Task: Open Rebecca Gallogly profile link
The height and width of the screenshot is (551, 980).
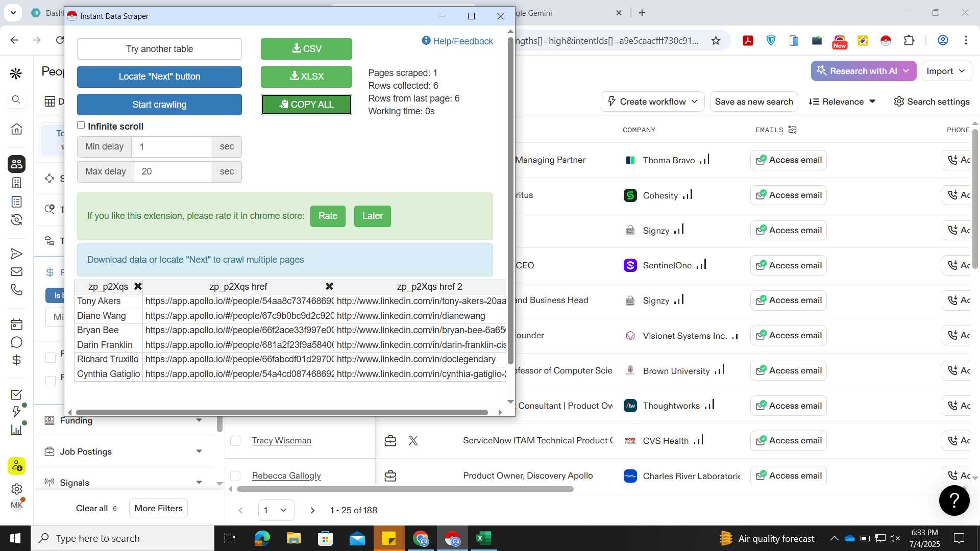Action: [x=286, y=476]
